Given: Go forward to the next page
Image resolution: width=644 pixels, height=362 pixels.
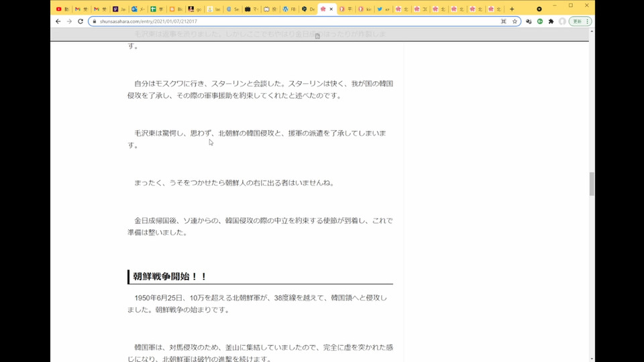Looking at the screenshot, I should point(69,21).
